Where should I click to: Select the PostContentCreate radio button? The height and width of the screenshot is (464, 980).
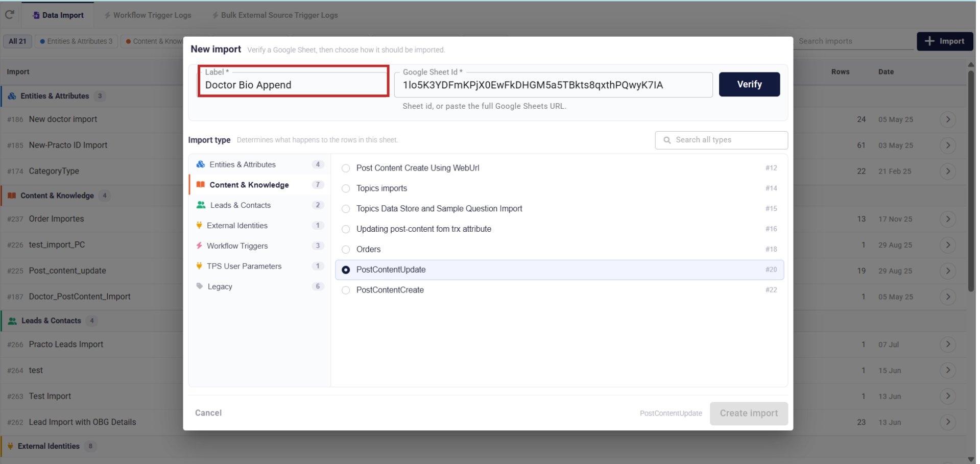click(x=346, y=290)
